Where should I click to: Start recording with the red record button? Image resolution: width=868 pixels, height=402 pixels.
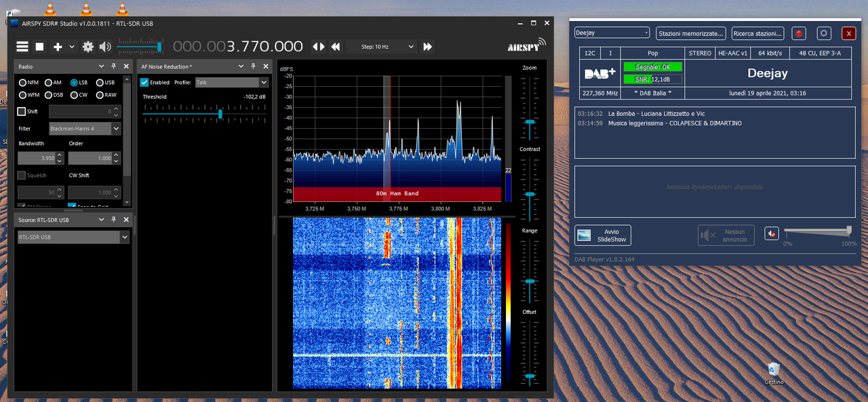coord(799,33)
